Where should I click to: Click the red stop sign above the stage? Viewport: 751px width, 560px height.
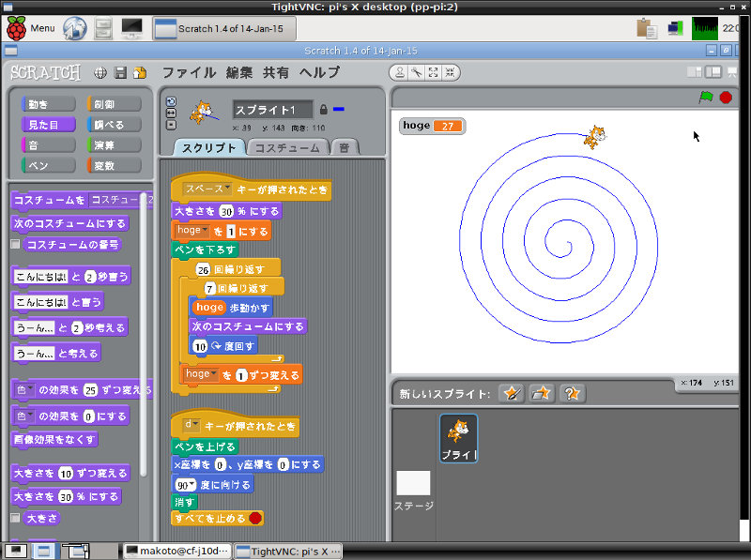point(726,98)
